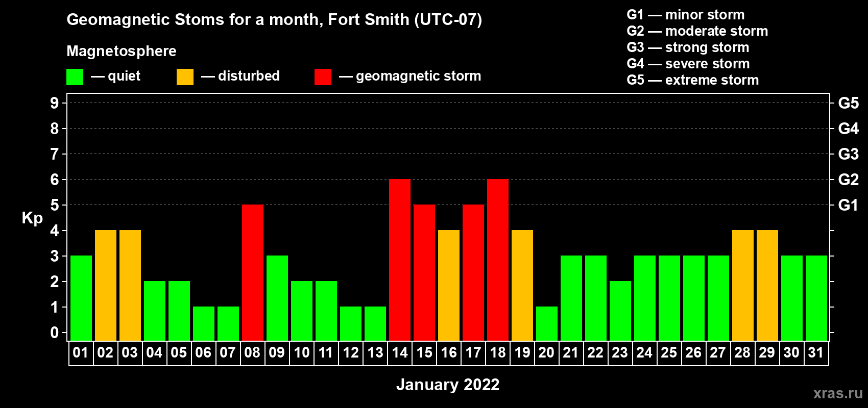
Task: Click the G5 label on the right axis
Action: 849,103
